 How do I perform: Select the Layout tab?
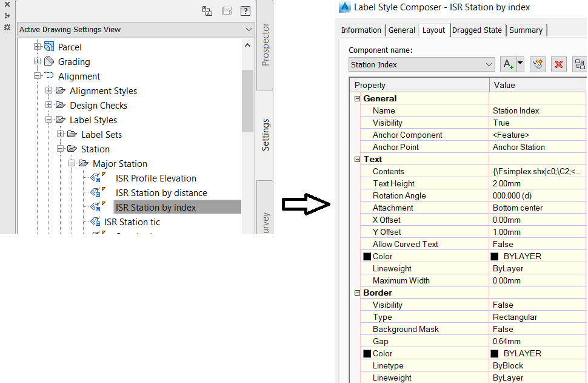click(433, 30)
